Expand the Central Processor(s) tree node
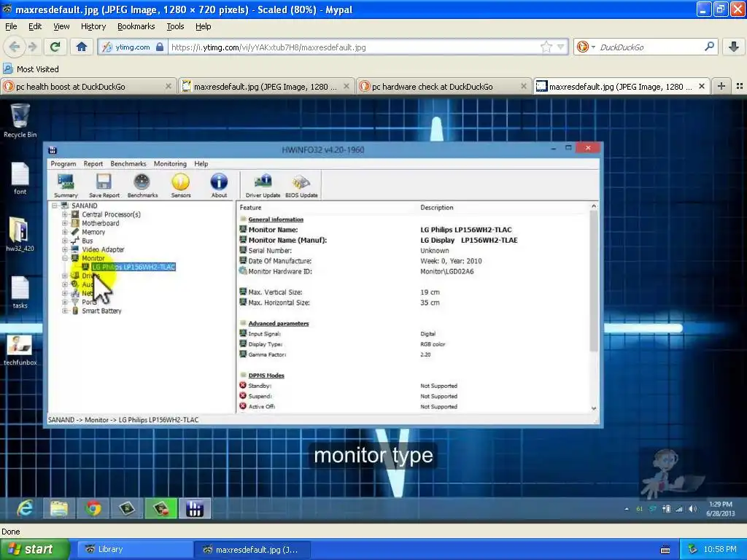 click(x=65, y=214)
